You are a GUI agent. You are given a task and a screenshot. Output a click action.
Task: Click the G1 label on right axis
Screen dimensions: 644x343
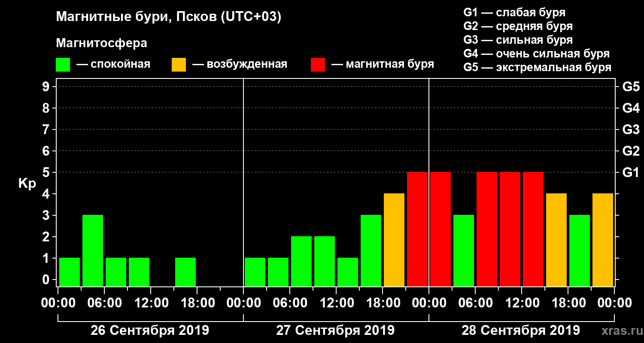[631, 173]
